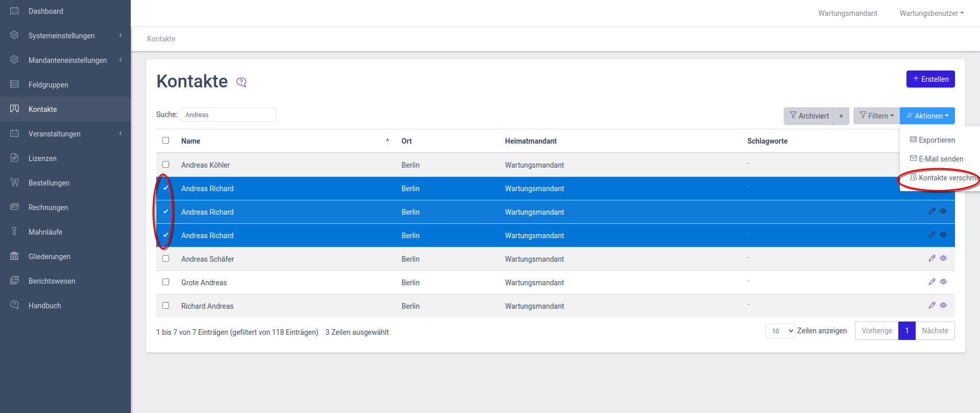Tick the checkbox next to Grote Andreas
The image size is (980, 413).
tap(165, 282)
